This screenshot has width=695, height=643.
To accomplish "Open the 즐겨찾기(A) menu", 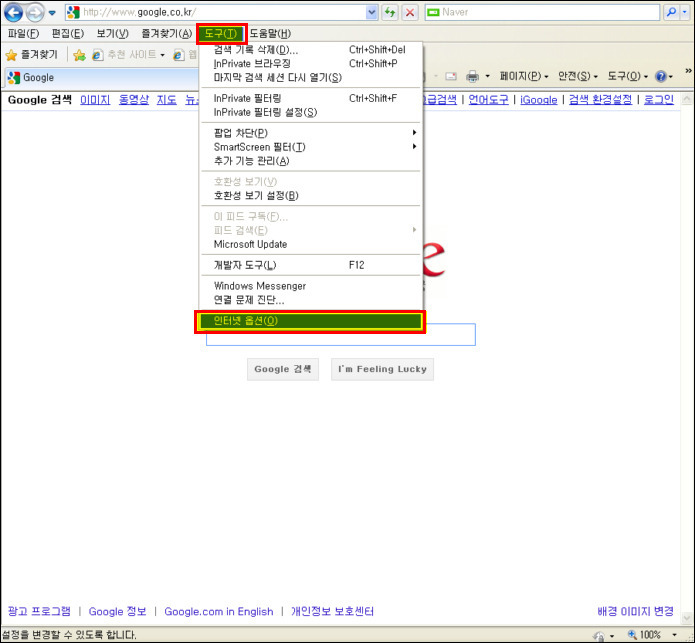I will [167, 34].
